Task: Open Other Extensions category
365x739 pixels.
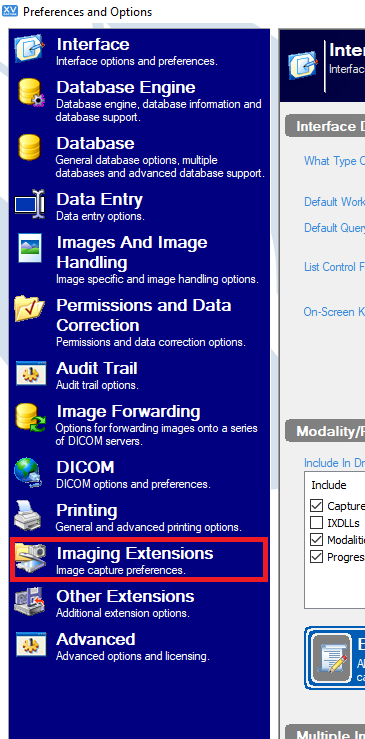Action: pos(139,602)
